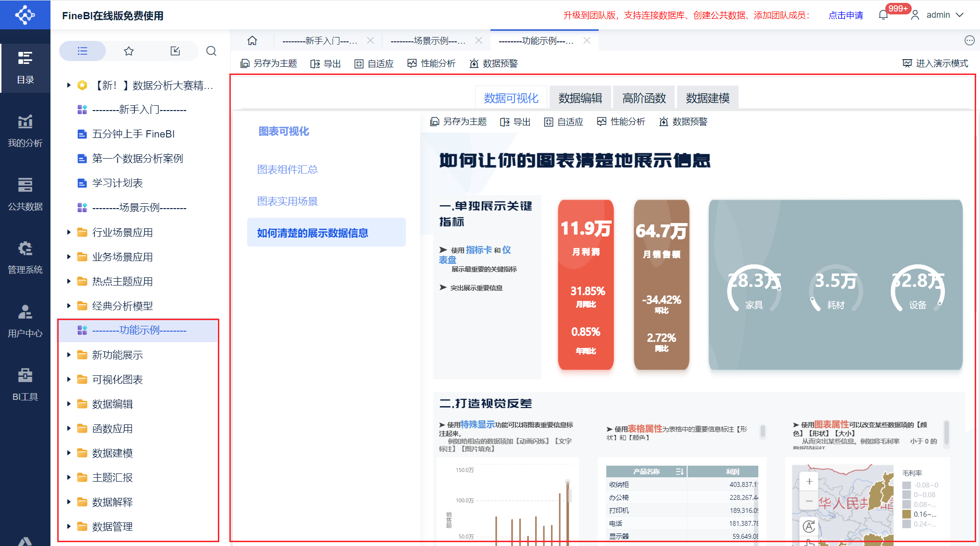Switch to the 数据编辑 tab
This screenshot has width=980, height=546.
(580, 98)
